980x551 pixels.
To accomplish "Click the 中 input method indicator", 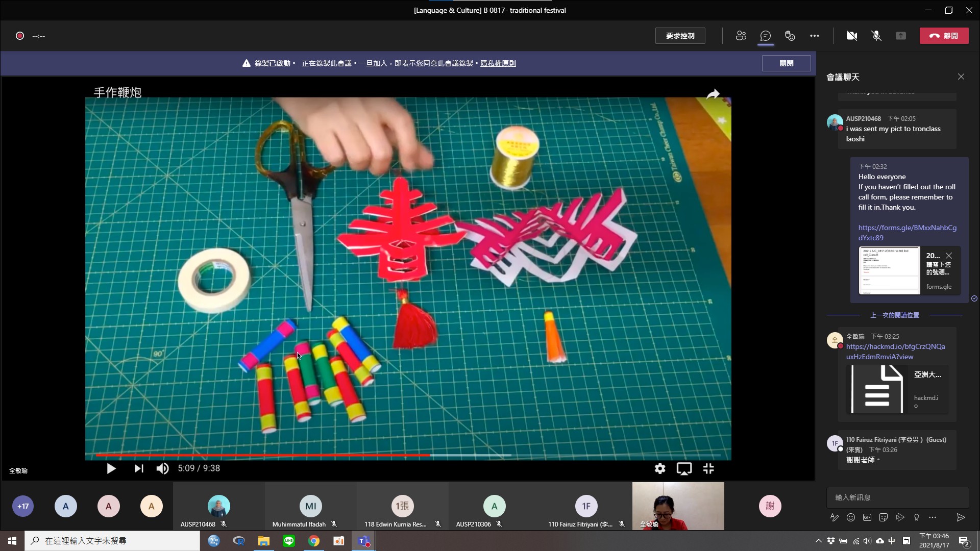I will pos(892,541).
